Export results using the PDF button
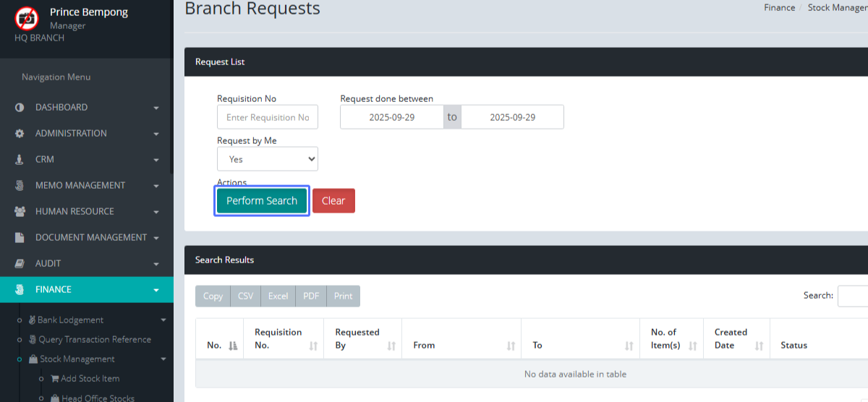This screenshot has height=402, width=868. pyautogui.click(x=311, y=296)
